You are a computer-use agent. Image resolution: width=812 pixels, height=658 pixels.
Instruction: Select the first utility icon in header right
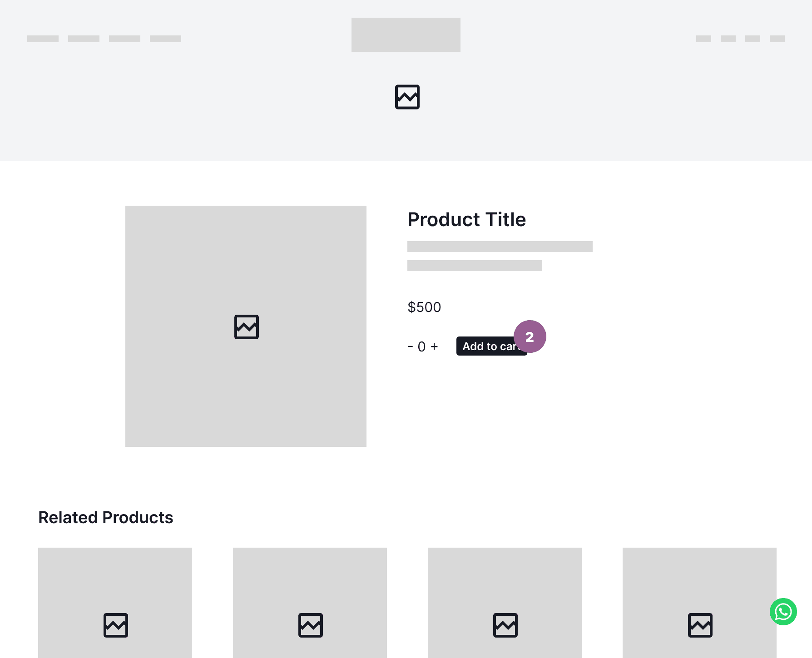[x=704, y=39]
